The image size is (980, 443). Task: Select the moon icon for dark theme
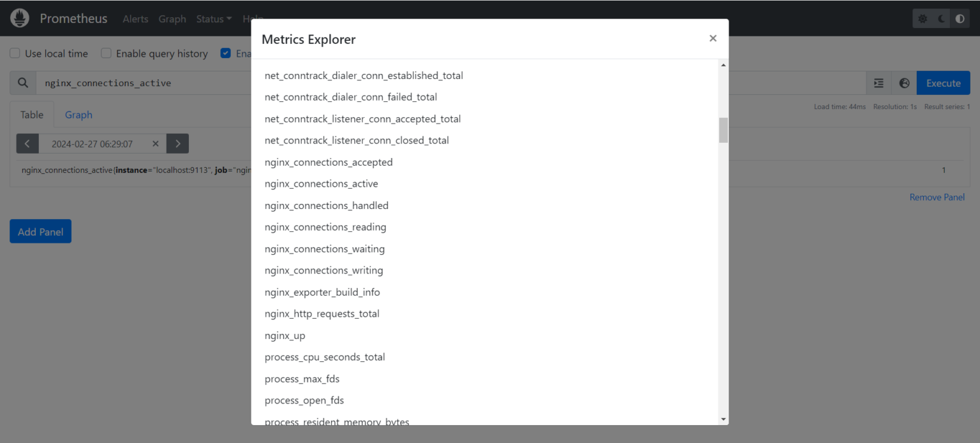940,18
